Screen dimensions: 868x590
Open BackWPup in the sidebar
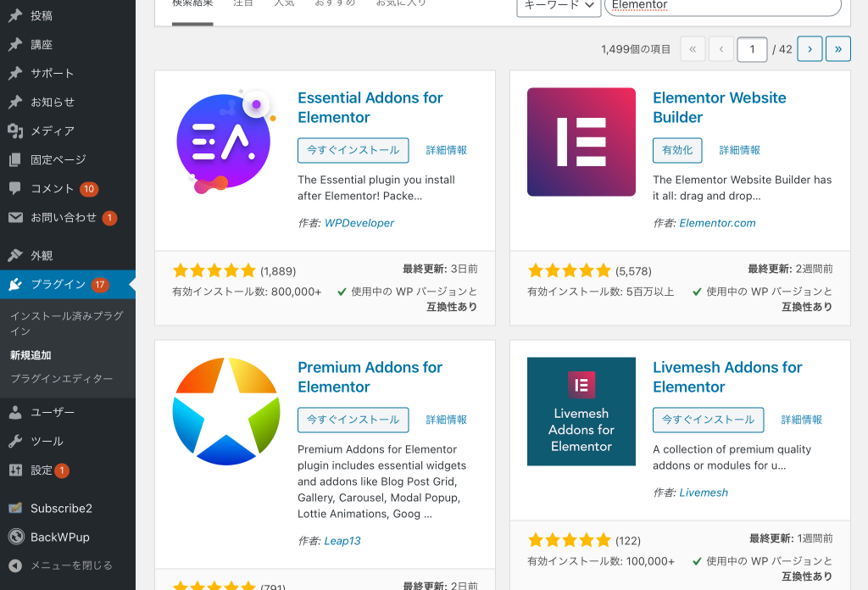[59, 537]
